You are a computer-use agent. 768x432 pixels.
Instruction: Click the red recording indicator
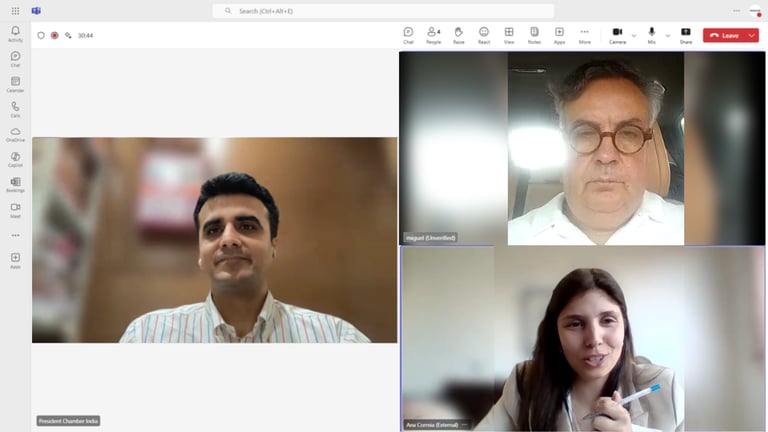click(55, 35)
